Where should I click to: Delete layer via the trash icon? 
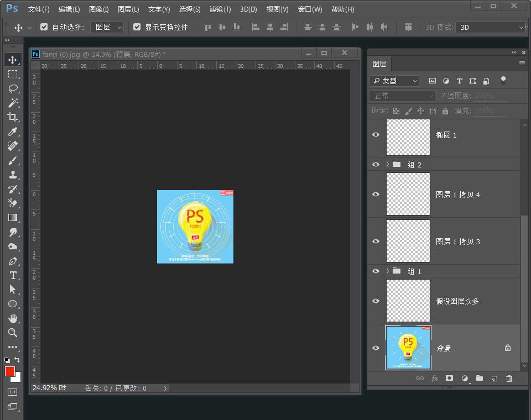pyautogui.click(x=509, y=379)
